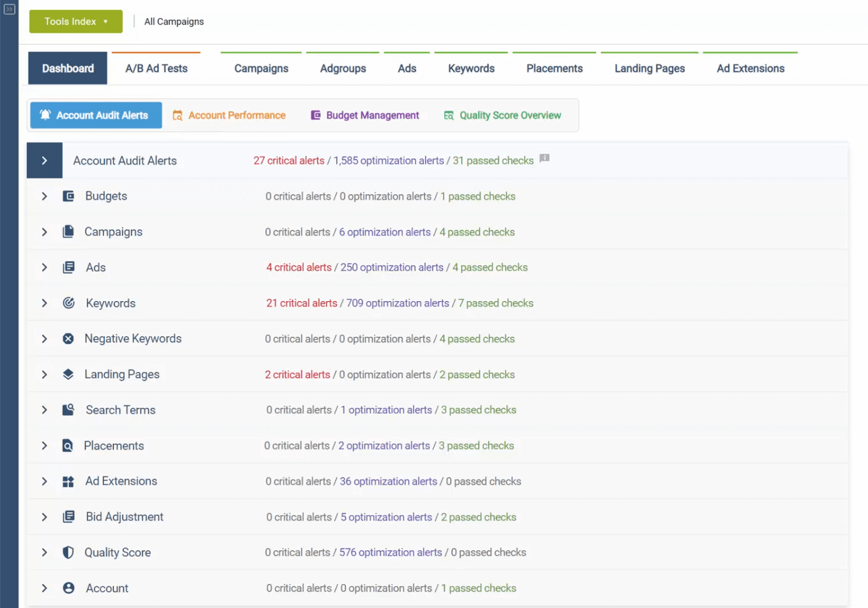Open the Tools Index dropdown
This screenshot has height=608, width=868.
pos(76,22)
